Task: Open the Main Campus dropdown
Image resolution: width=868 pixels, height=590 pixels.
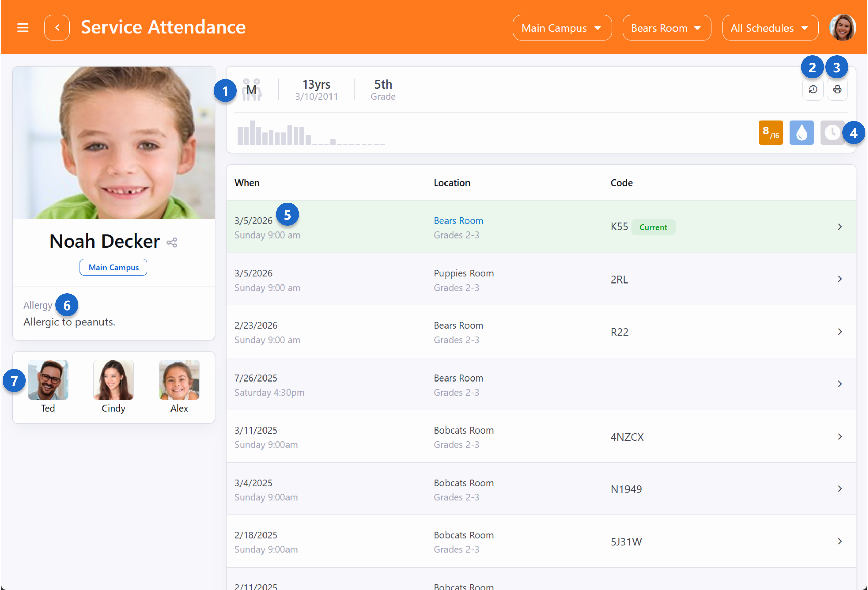Action: tap(562, 28)
